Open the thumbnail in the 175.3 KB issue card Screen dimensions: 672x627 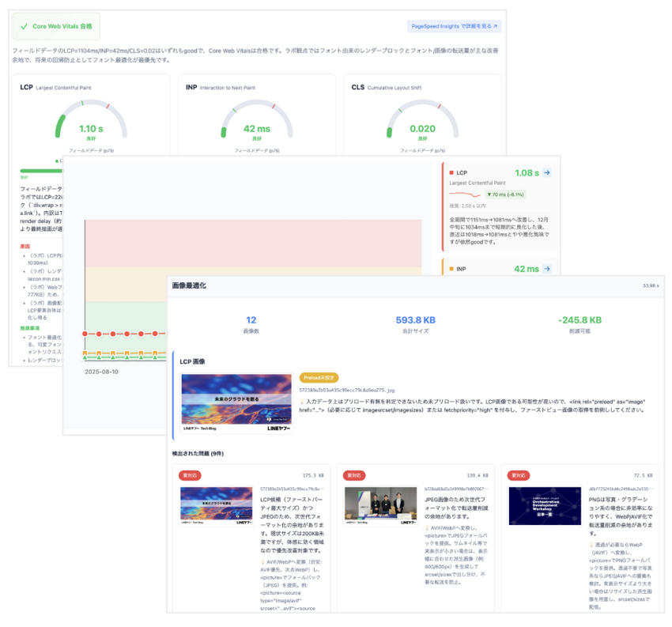click(x=217, y=506)
